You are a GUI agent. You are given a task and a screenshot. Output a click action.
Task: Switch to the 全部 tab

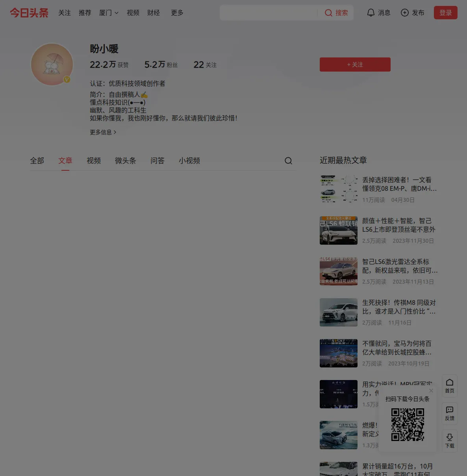pyautogui.click(x=37, y=161)
